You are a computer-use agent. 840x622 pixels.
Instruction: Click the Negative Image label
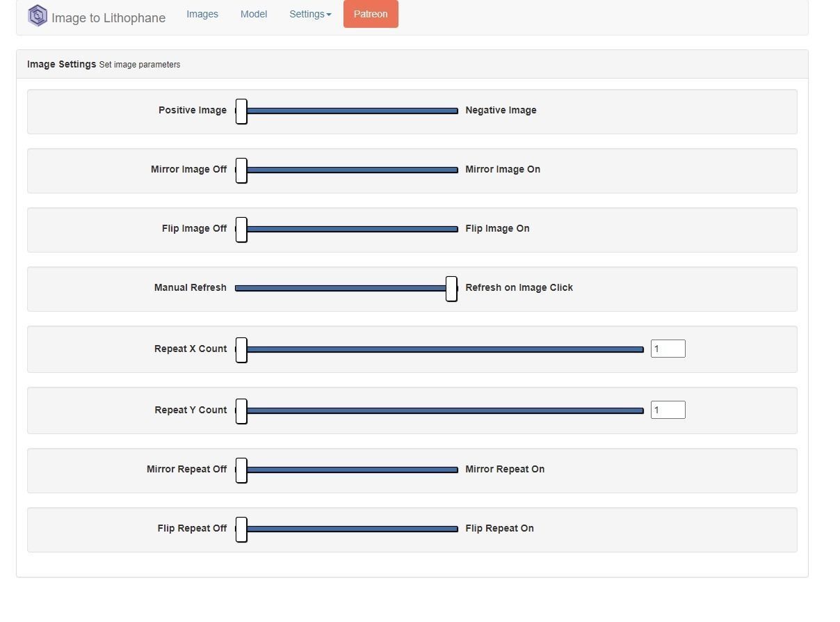pyautogui.click(x=501, y=110)
